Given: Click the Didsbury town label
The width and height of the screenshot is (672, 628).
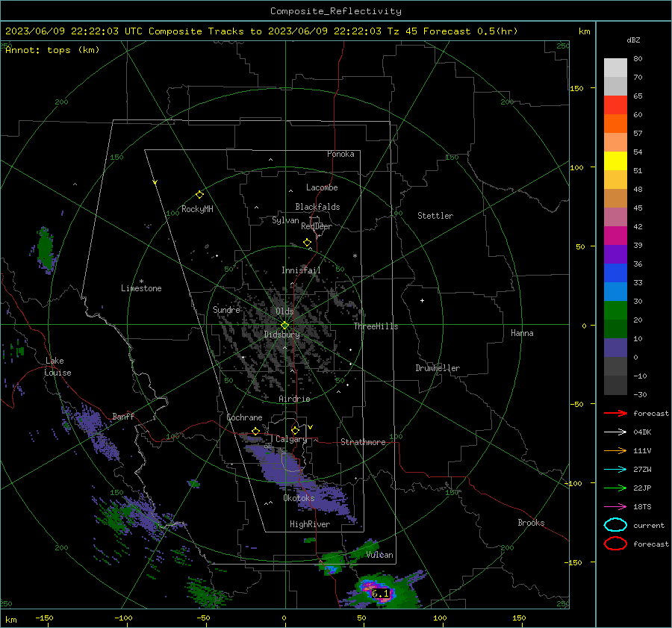Looking at the screenshot, I should pyautogui.click(x=281, y=335).
